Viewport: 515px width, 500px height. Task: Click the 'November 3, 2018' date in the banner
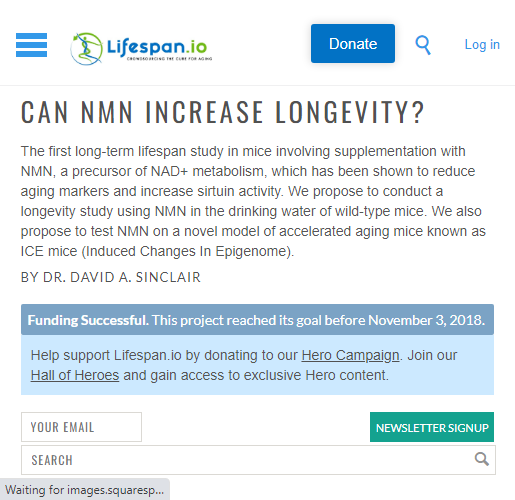(x=426, y=320)
